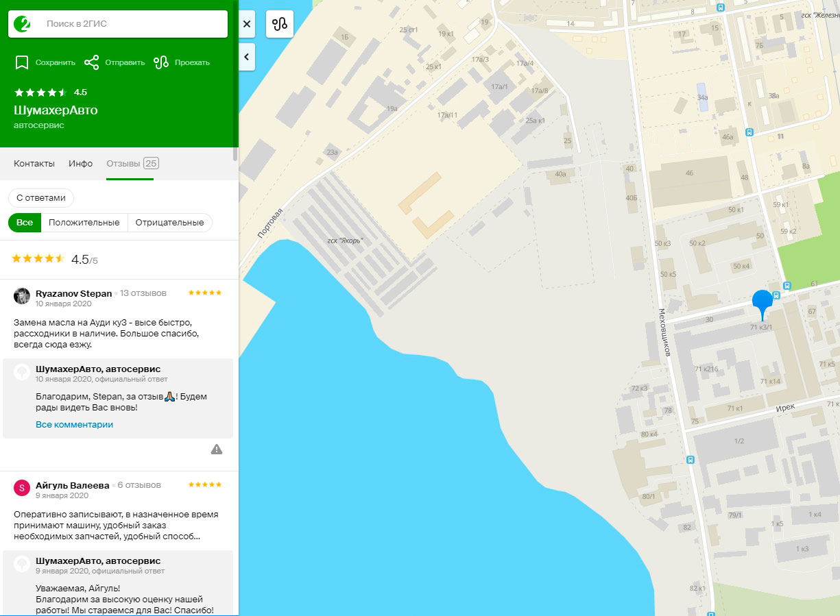Click the bus stop icon on Меховщиков near 80/1

pos(691,460)
